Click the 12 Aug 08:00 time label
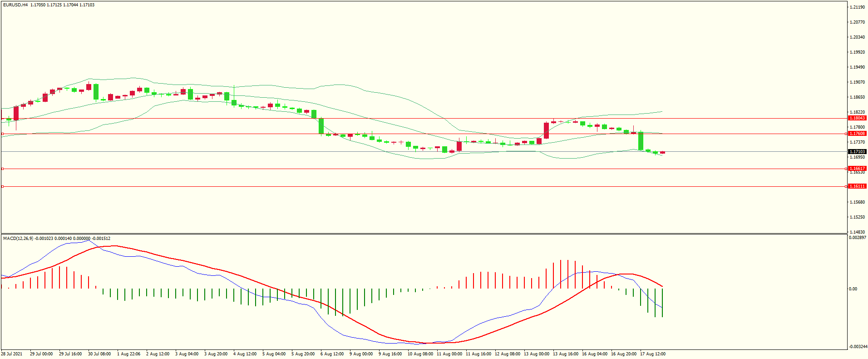Image resolution: width=868 pixels, height=359 pixels. tap(508, 354)
